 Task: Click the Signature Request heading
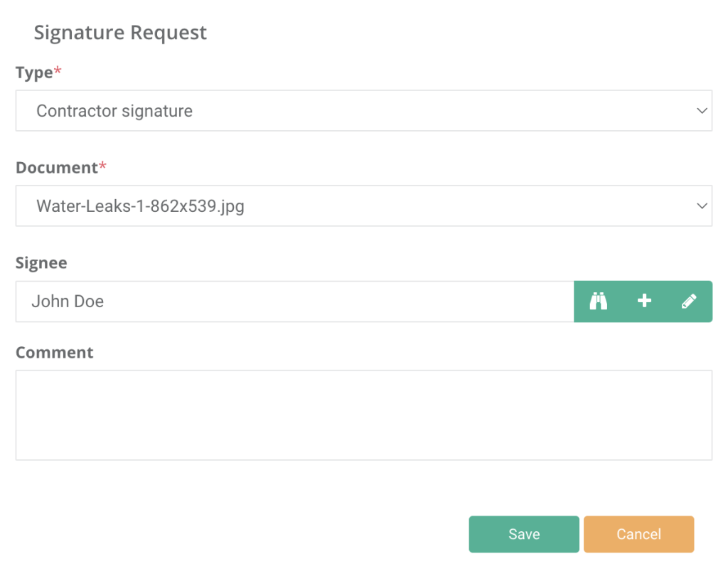pyautogui.click(x=120, y=33)
